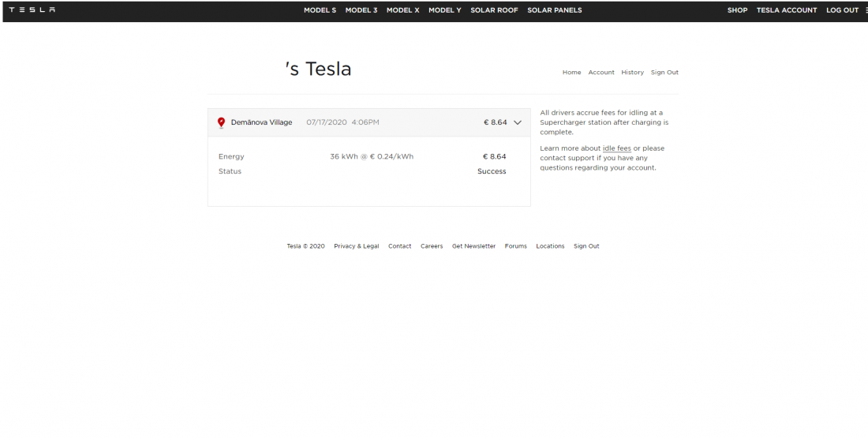Screen dimensions: 868x438
Task: Collapse the Demänova Village charge entry chevron
Action: [x=518, y=123]
